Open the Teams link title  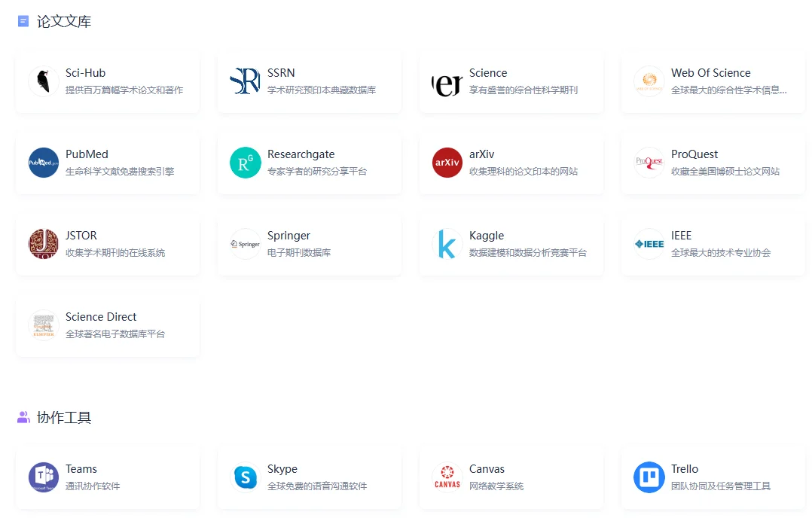pyautogui.click(x=81, y=469)
